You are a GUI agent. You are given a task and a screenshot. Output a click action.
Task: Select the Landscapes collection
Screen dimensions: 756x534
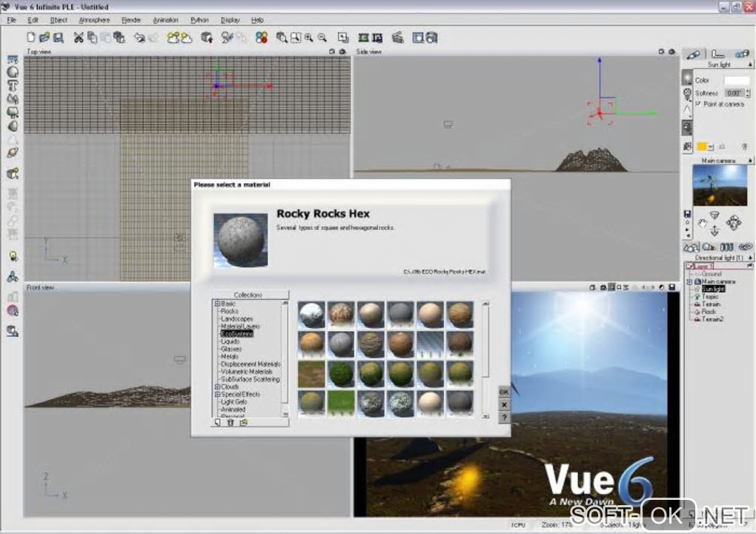(236, 318)
